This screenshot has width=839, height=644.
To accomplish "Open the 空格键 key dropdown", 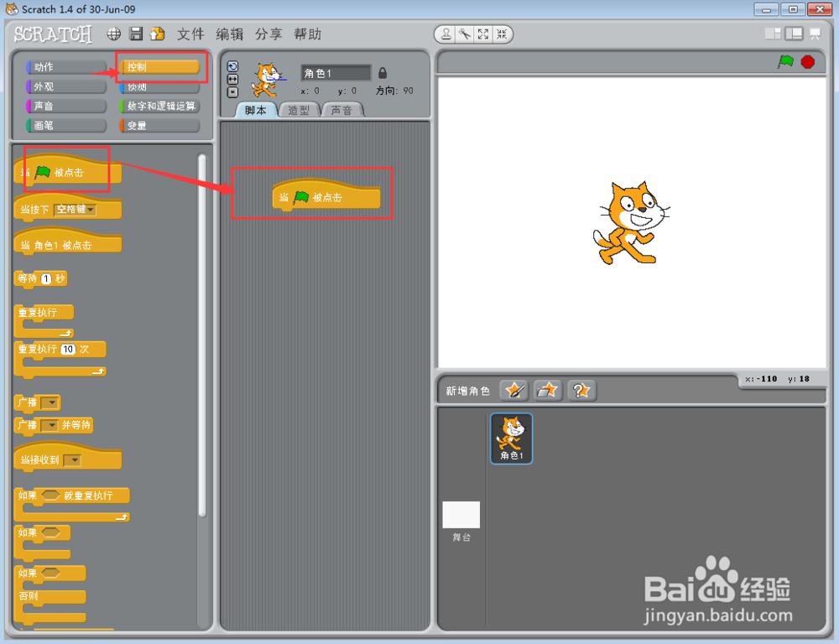I will (76, 210).
